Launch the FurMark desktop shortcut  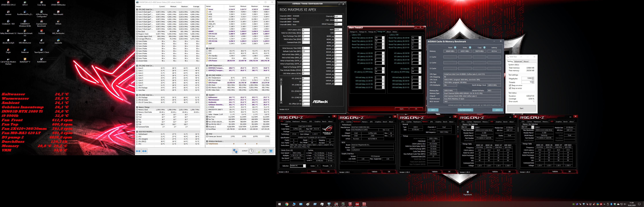pos(42,32)
